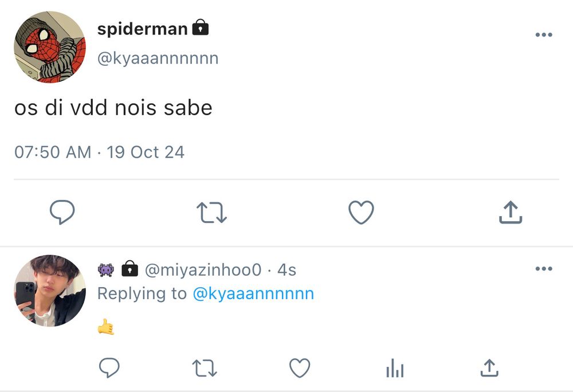Tap the @kyaannnnnn handle under spiderman
573x392 pixels.
pyautogui.click(x=158, y=58)
